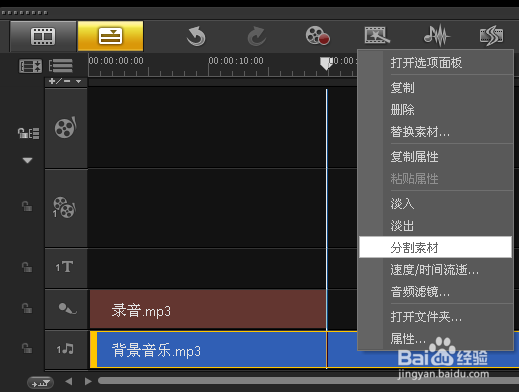Toggle lock on the music track
Viewport: 519px width, 392px height.
click(x=27, y=348)
